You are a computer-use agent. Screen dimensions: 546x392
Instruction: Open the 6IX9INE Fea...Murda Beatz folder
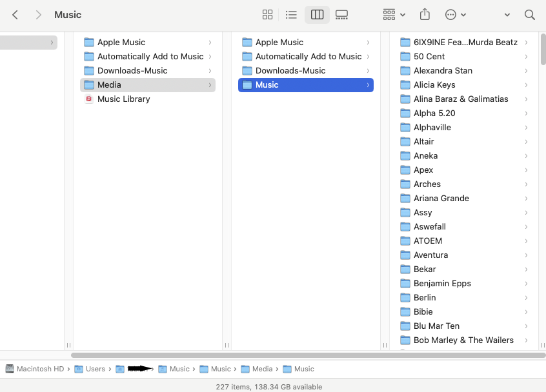click(464, 43)
